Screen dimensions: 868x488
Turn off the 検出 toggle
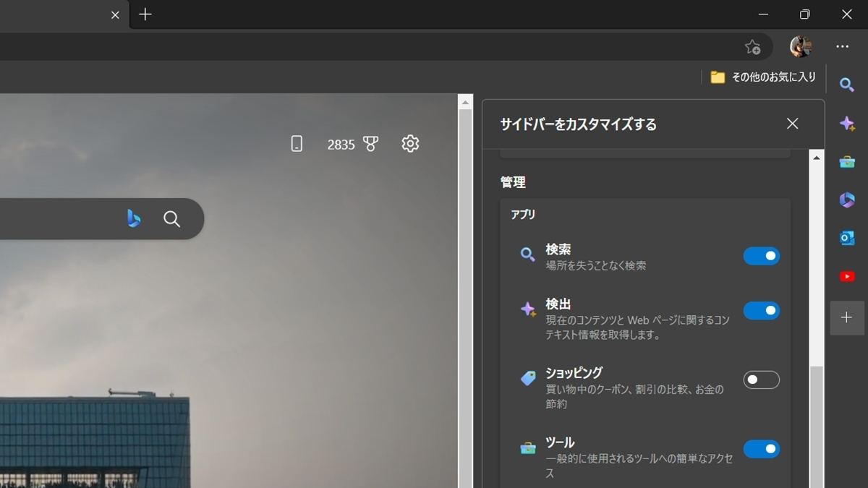tap(762, 311)
